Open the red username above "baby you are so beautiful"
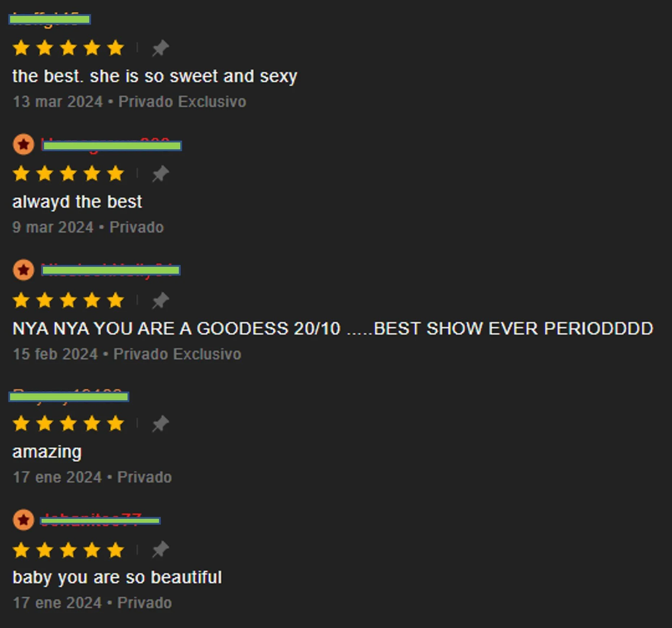 point(100,521)
